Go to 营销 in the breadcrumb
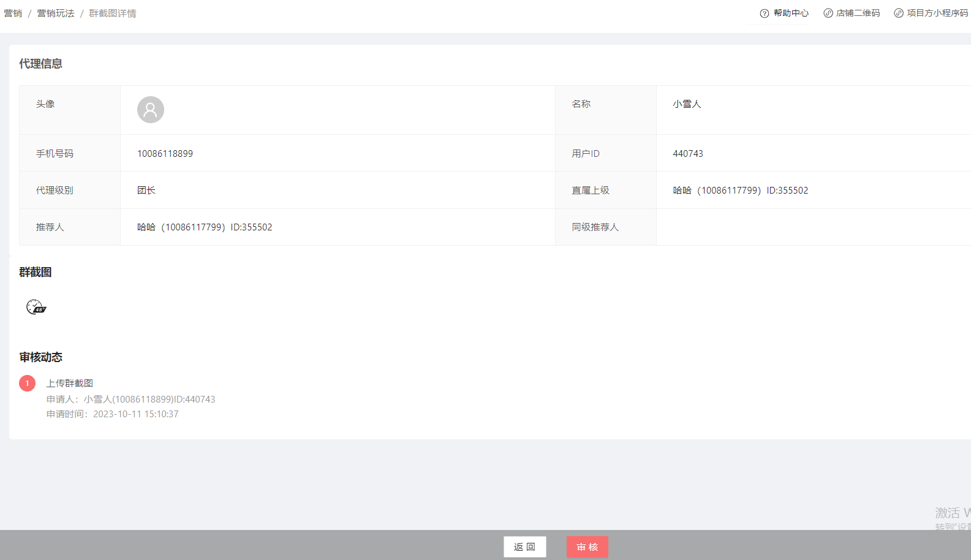This screenshot has height=560, width=971. [x=13, y=13]
